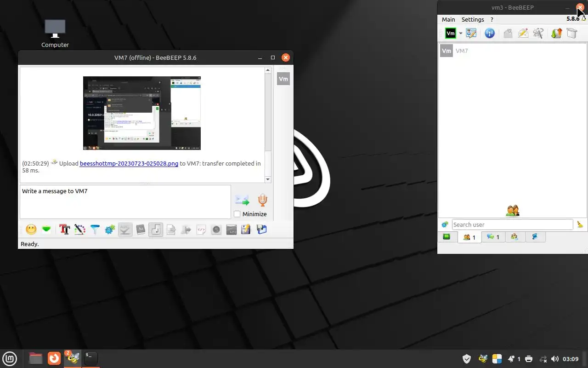Image resolution: width=588 pixels, height=368 pixels.
Task: Switch to the green board tab
Action: [x=447, y=236]
